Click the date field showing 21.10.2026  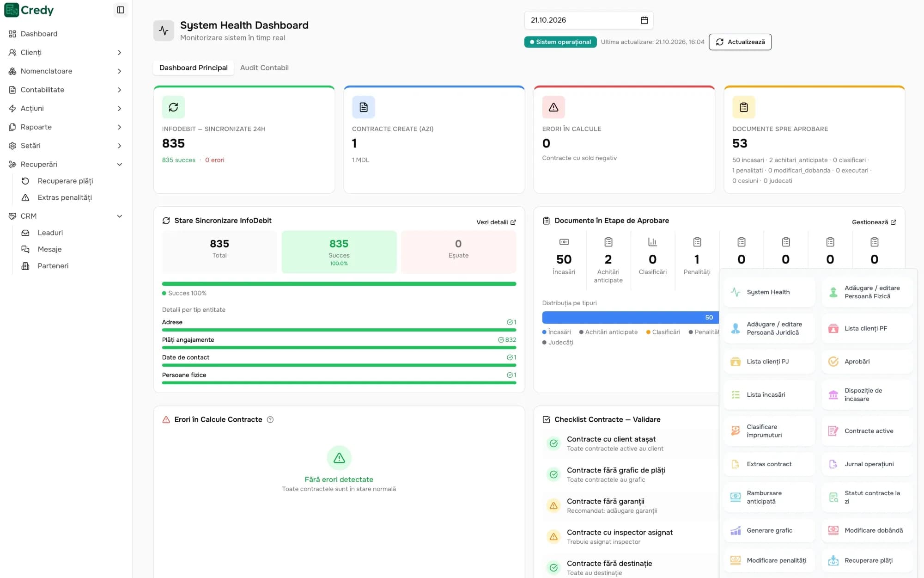click(x=589, y=20)
